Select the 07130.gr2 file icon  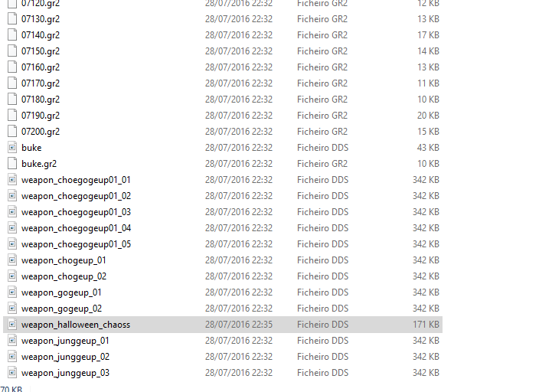tap(12, 18)
